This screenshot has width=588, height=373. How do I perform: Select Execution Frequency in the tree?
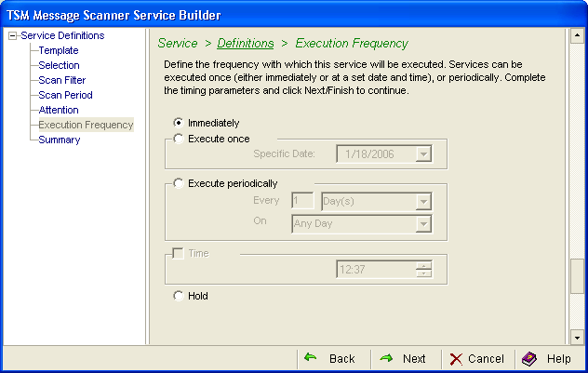point(86,125)
